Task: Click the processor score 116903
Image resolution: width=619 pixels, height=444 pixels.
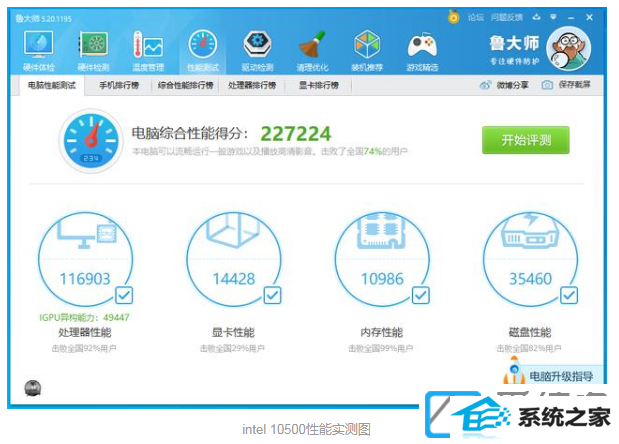Action: click(x=85, y=279)
